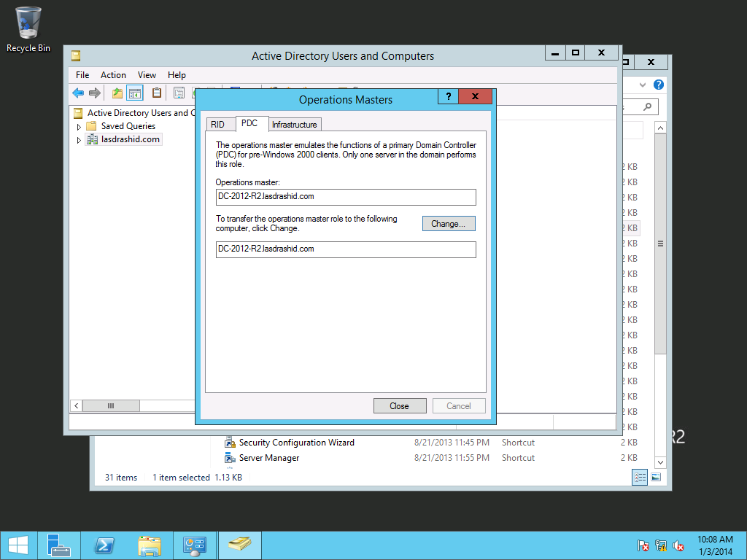The image size is (747, 560).
Task: Open the Start button on the taskbar
Action: [18, 545]
